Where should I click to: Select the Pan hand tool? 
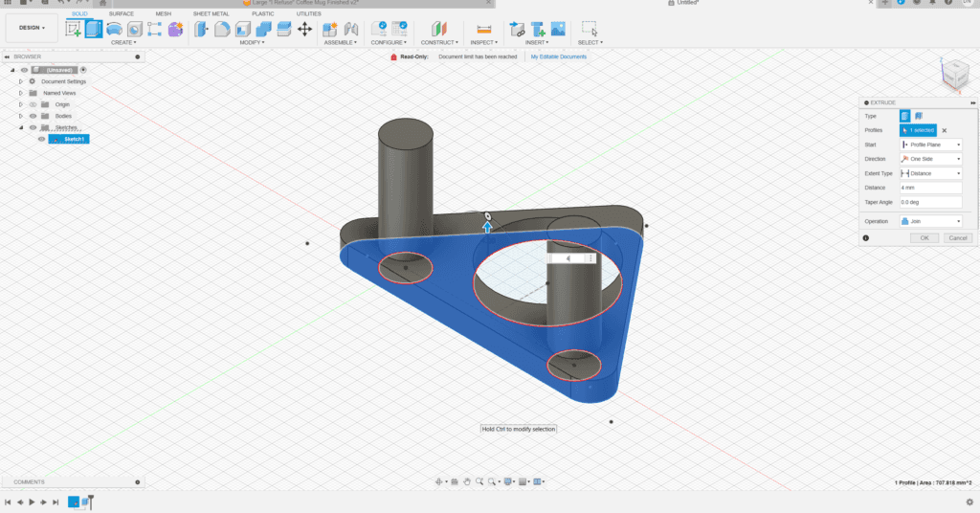tap(467, 481)
